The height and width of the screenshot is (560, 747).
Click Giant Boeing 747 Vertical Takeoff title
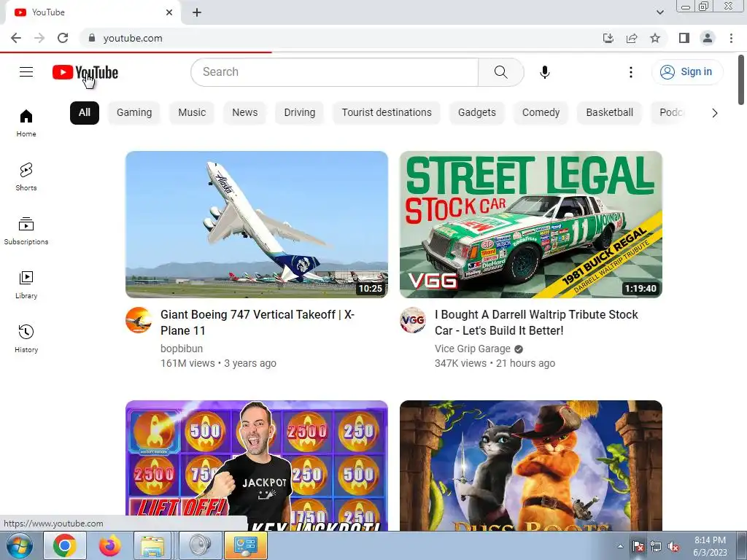258,322
